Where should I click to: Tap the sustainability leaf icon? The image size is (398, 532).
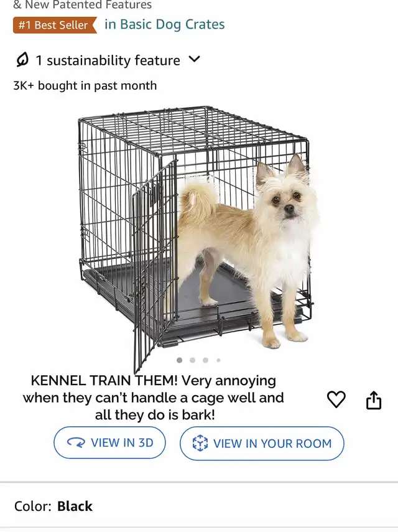[x=22, y=60]
